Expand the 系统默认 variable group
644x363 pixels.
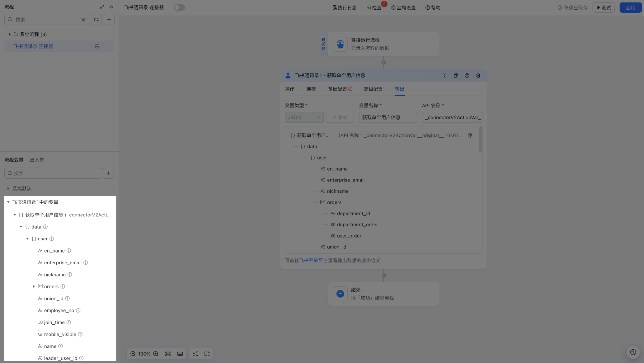coord(8,188)
